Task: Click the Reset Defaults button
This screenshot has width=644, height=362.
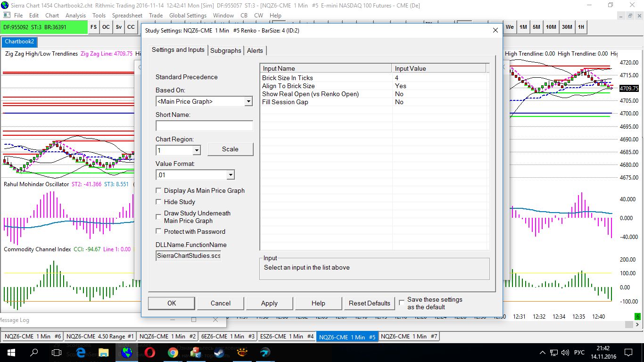Action: (x=370, y=303)
